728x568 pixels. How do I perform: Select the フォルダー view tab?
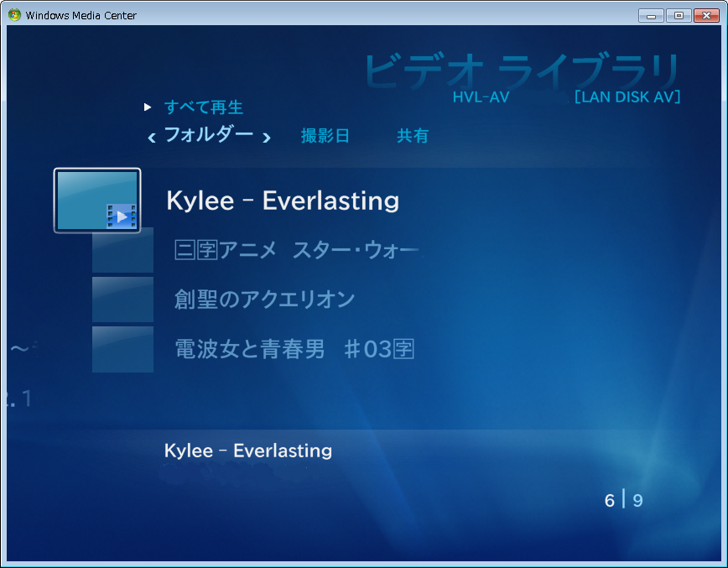coord(209,135)
